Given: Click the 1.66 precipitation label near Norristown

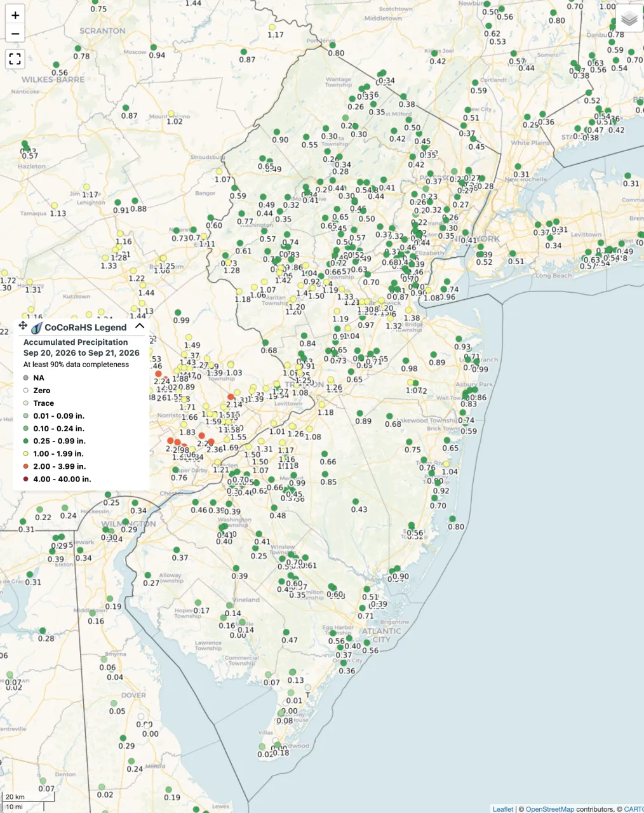Looking at the screenshot, I should pyautogui.click(x=190, y=417).
